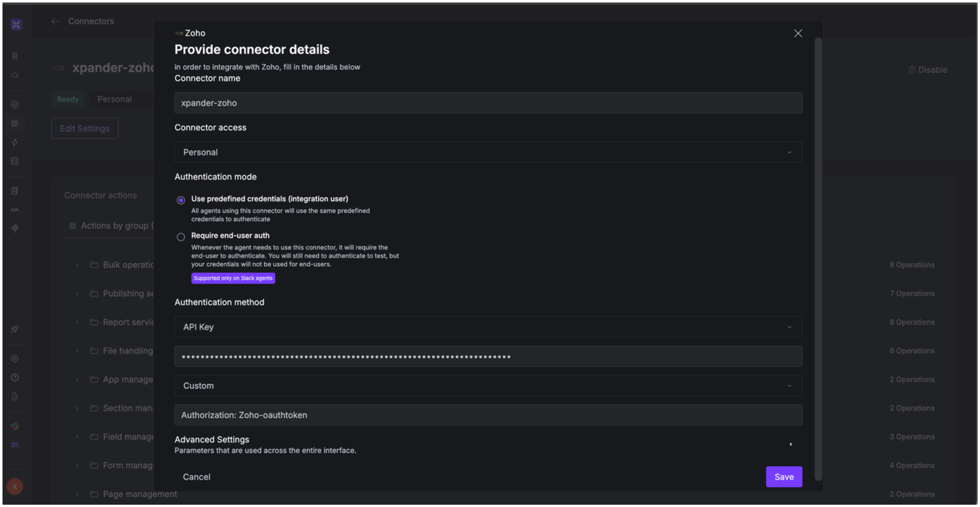Select Require end-user auth radio option
Image resolution: width=980 pixels, height=507 pixels.
(181, 237)
